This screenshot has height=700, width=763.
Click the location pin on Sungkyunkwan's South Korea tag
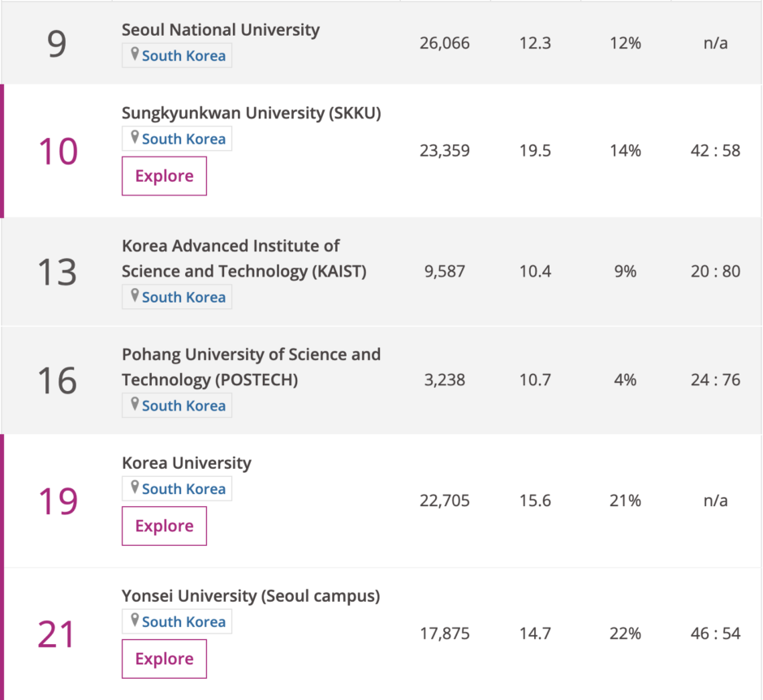tap(136, 138)
